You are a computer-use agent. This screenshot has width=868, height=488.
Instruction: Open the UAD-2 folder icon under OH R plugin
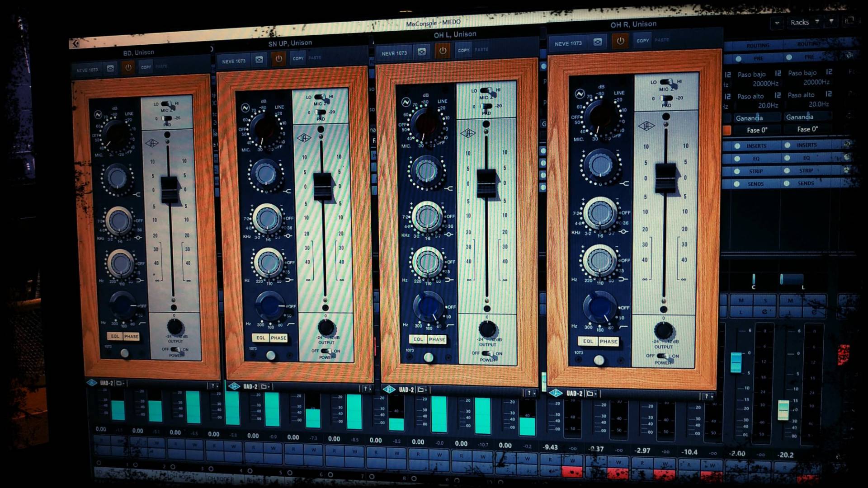coord(590,394)
